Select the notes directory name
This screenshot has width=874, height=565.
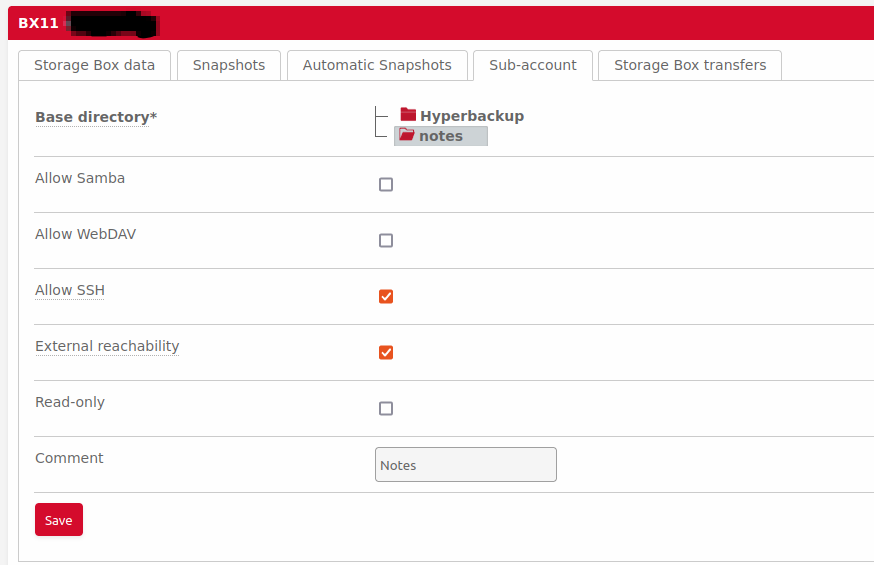[441, 136]
